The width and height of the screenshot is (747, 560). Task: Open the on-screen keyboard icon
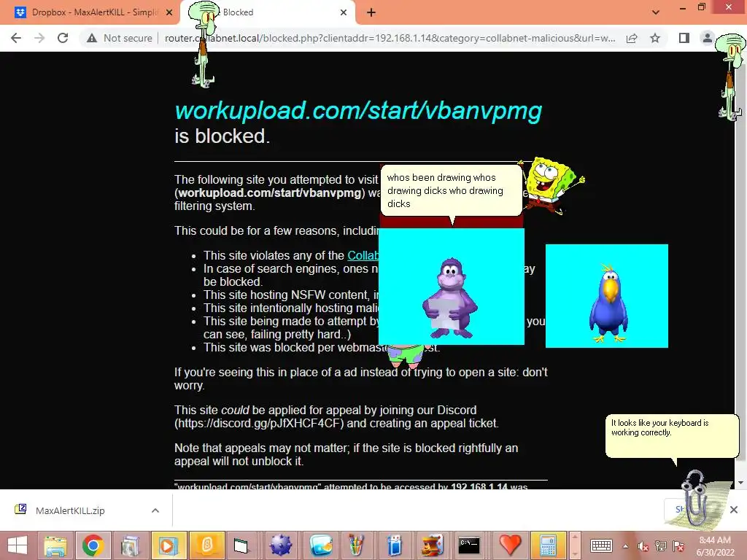pyautogui.click(x=601, y=545)
